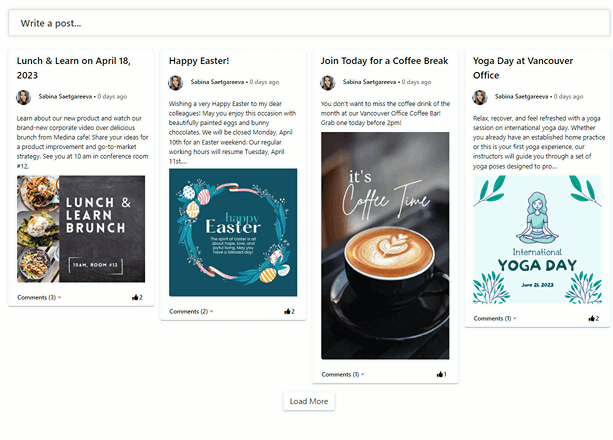Screen dimensions: 613x440
Task: Click thumbs-up on Yoga Day post
Action: pyautogui.click(x=591, y=318)
